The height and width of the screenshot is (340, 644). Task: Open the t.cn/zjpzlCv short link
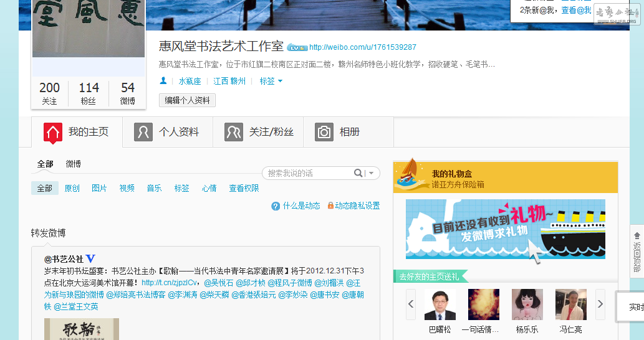169,283
